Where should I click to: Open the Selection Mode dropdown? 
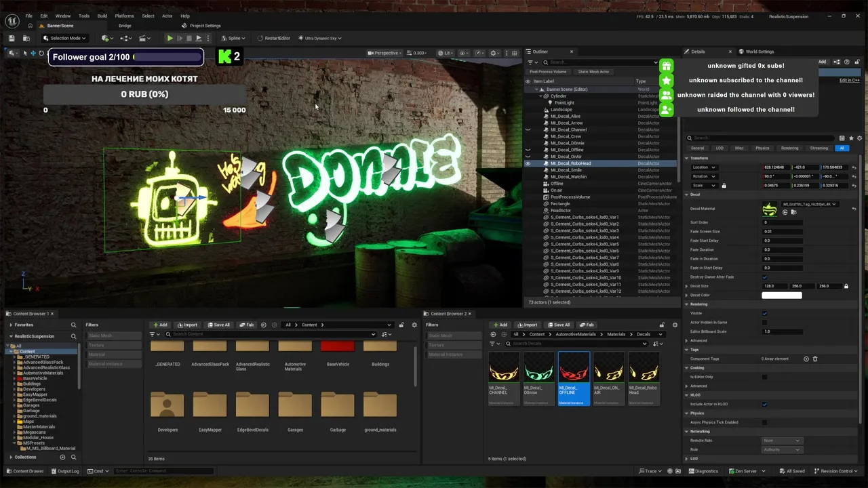click(64, 39)
